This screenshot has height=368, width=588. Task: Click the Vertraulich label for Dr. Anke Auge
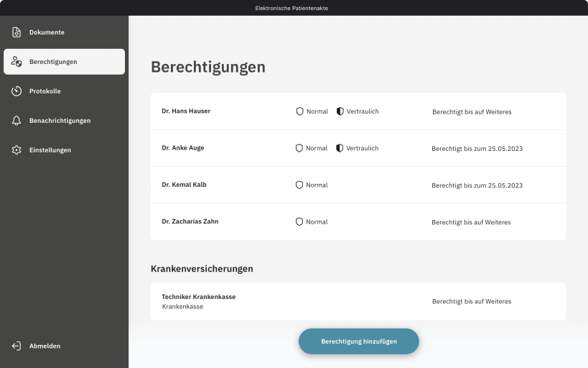pos(363,148)
